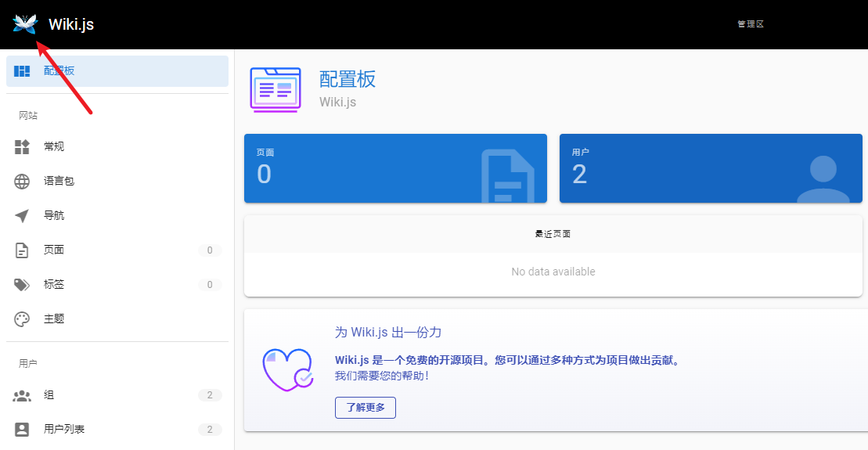Open the 用户列表 users list
The width and height of the screenshot is (868, 450).
click(x=117, y=430)
